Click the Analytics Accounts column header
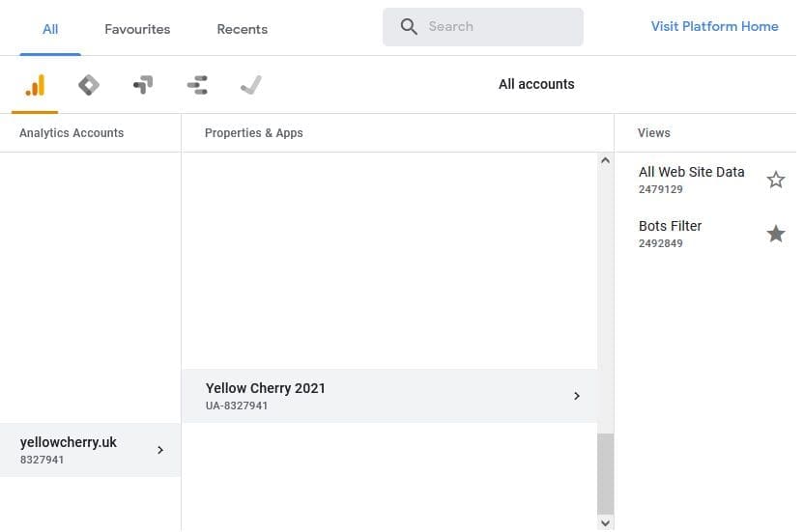The width and height of the screenshot is (804, 532). click(72, 132)
